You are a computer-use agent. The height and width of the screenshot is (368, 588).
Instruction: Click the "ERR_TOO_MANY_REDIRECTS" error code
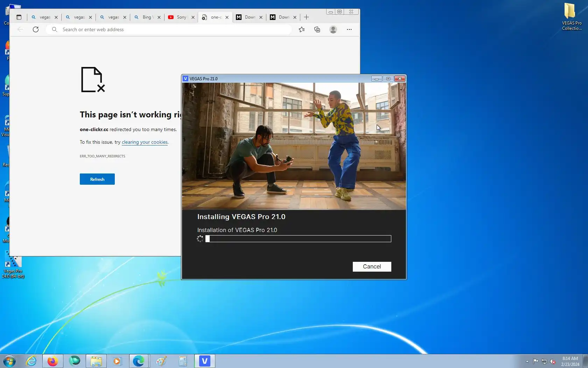103,156
